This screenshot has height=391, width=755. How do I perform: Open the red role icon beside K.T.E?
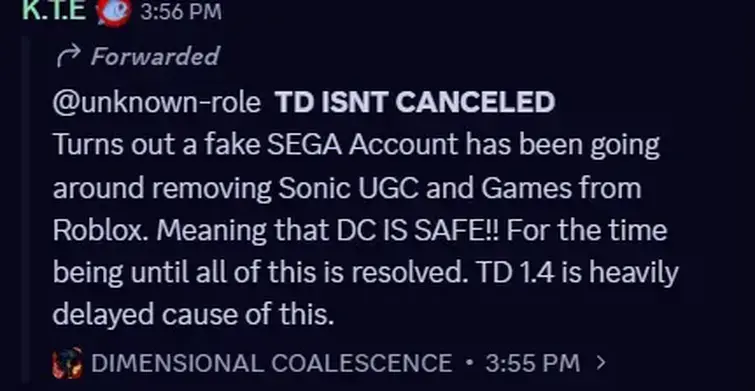point(113,12)
